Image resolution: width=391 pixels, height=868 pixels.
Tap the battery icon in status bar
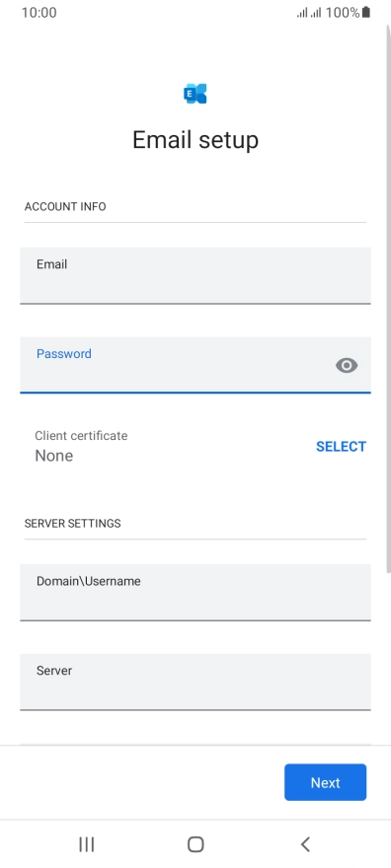pyautogui.click(x=366, y=12)
